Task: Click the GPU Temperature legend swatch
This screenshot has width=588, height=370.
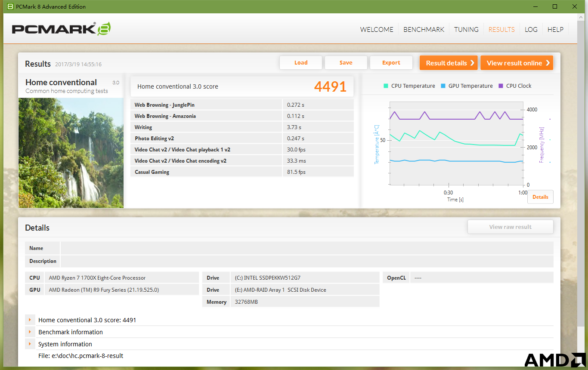Action: click(x=443, y=86)
